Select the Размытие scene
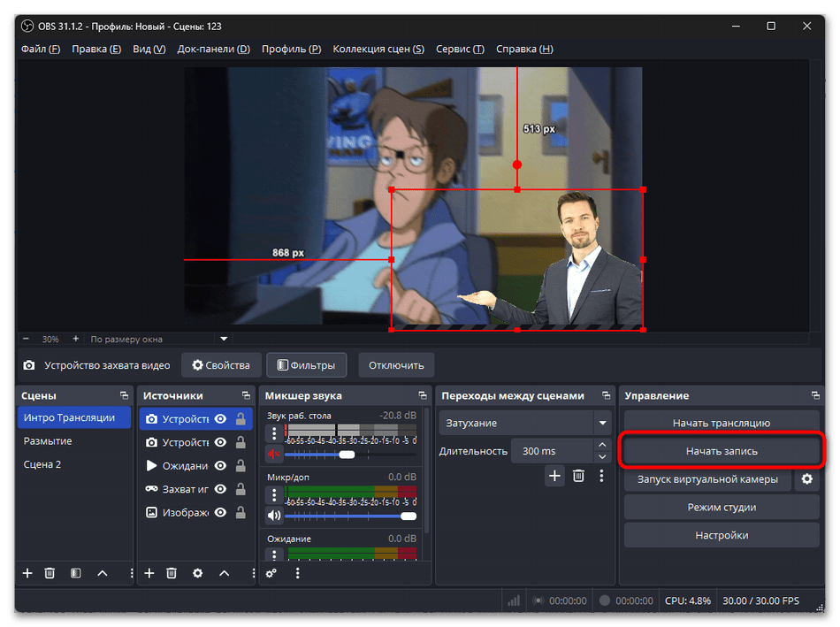 coord(74,441)
